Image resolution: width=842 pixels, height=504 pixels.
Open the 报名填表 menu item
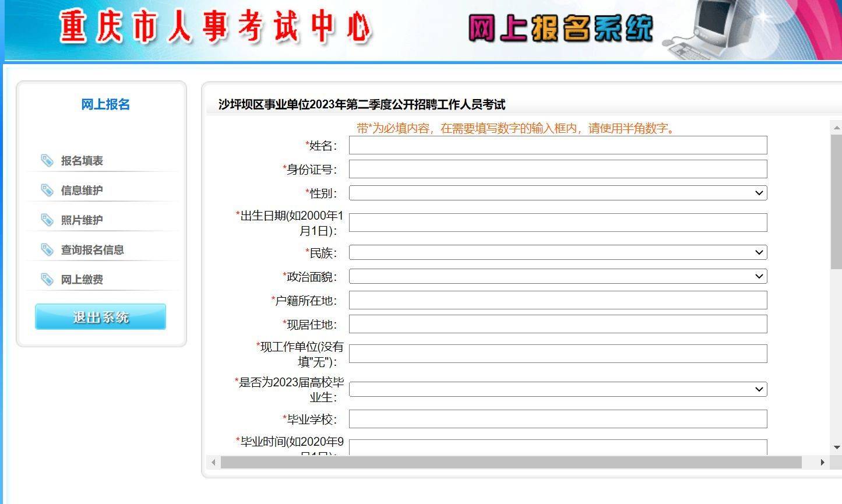click(x=82, y=161)
